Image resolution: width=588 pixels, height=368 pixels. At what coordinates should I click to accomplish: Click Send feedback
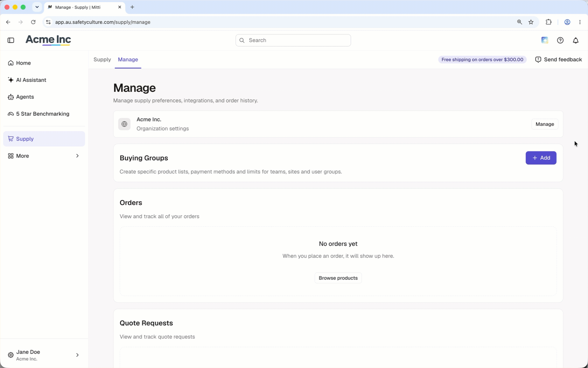559,60
